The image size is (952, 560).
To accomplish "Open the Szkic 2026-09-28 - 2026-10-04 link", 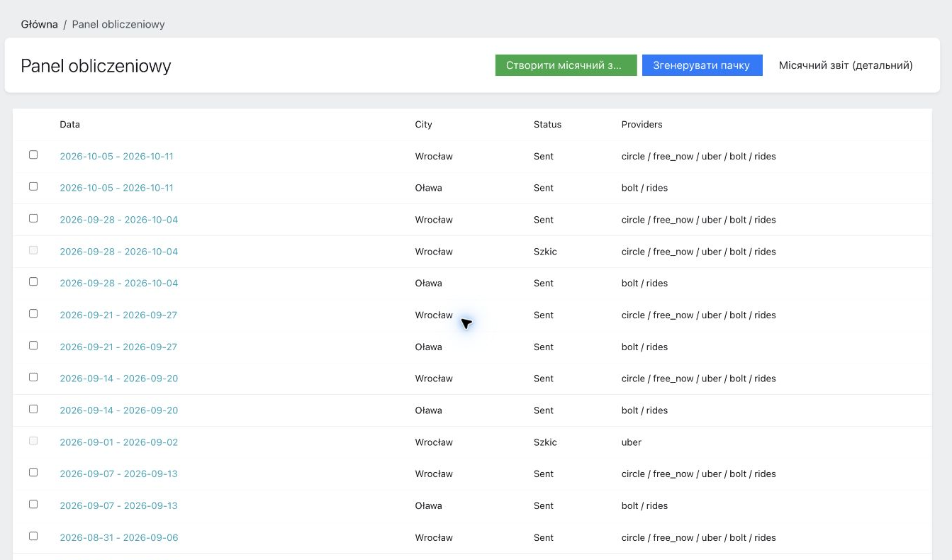I will [119, 252].
